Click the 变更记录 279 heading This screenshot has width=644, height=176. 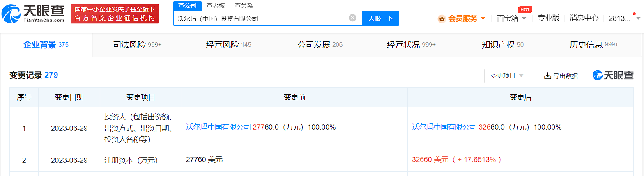[34, 75]
